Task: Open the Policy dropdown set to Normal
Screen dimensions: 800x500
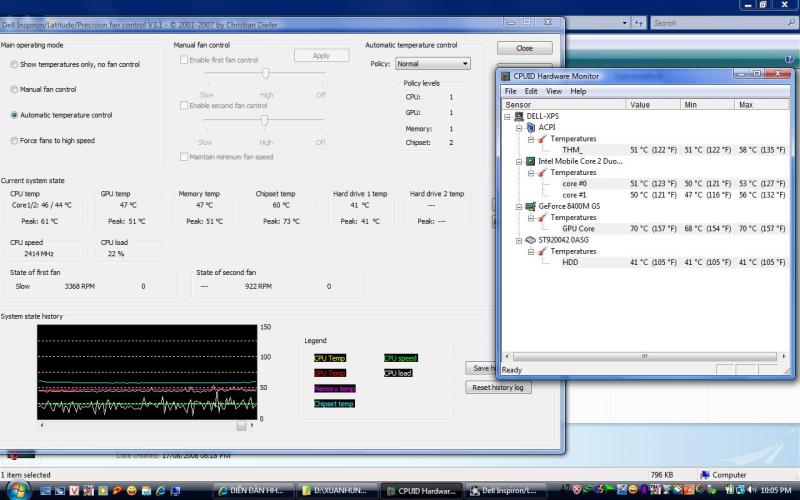Action: (432, 64)
